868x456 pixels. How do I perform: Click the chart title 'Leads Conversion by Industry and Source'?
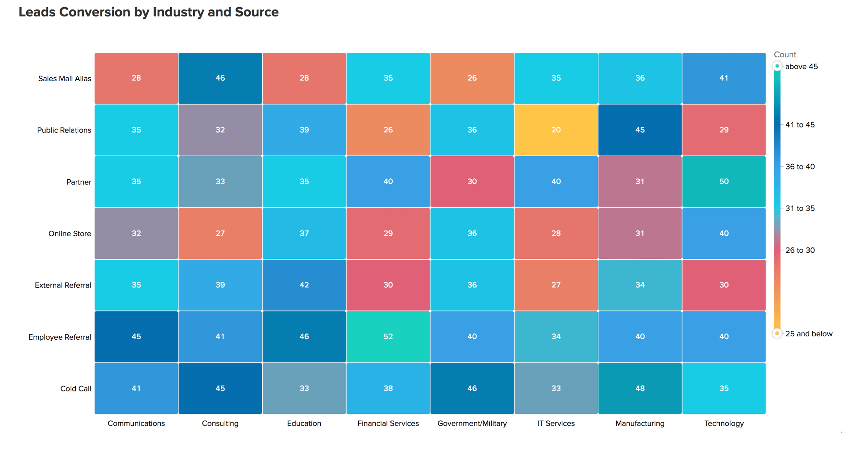149,12
